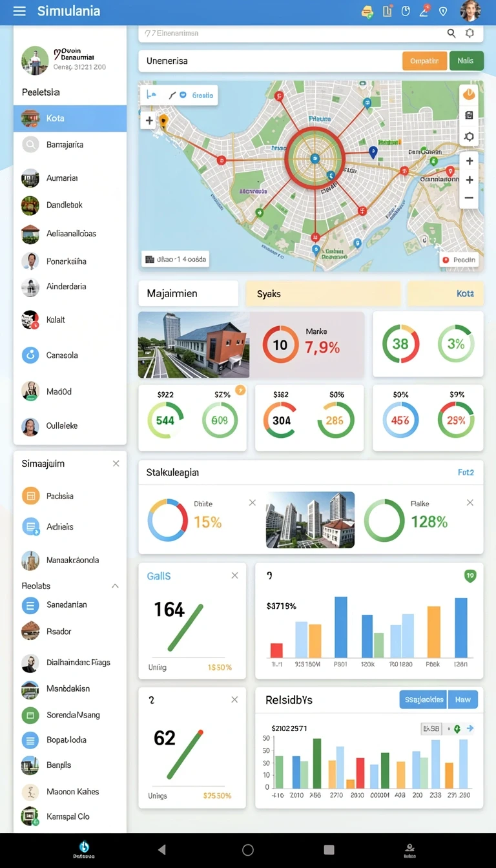Screen dimensions: 496x868
Task: Click the green Nals button
Action: tap(466, 61)
